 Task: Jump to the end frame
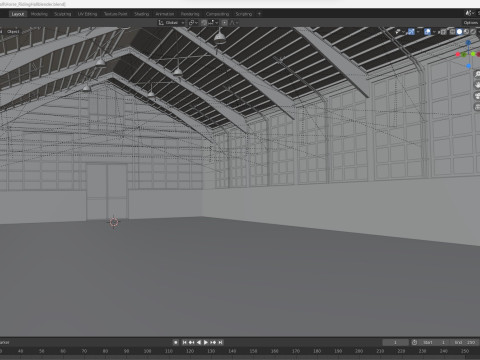click(x=220, y=342)
